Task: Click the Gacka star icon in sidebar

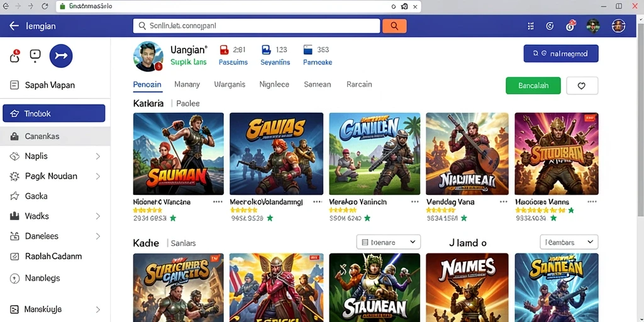Action: pyautogui.click(x=14, y=196)
